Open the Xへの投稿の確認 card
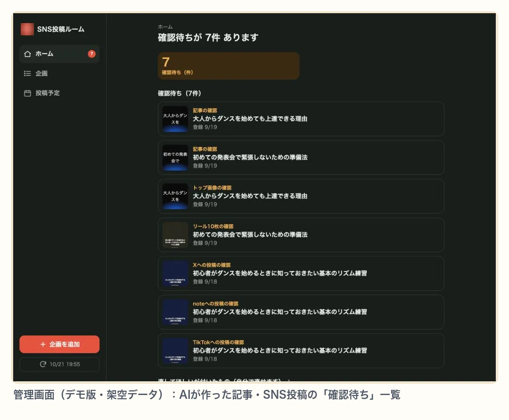The height and width of the screenshot is (420, 509). (301, 273)
